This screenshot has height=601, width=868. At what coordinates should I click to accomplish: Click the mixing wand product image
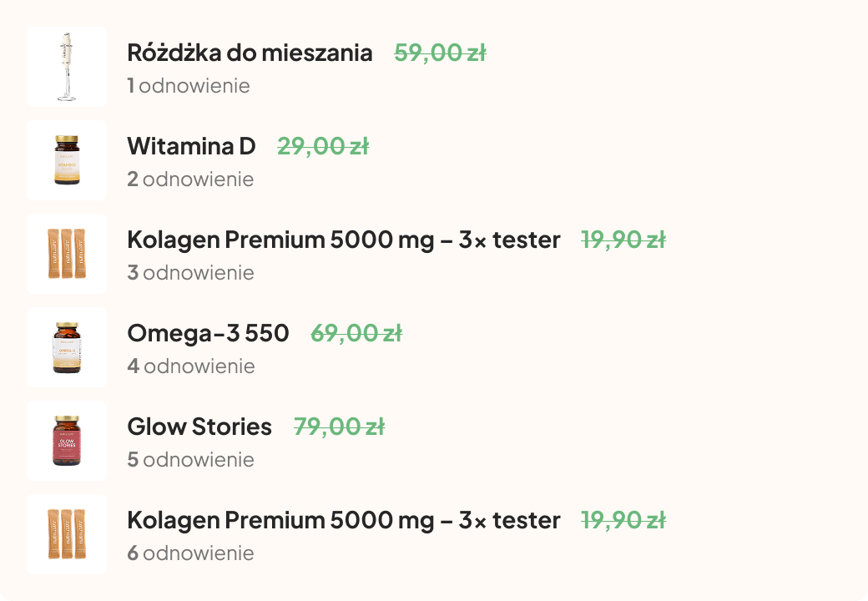67,67
